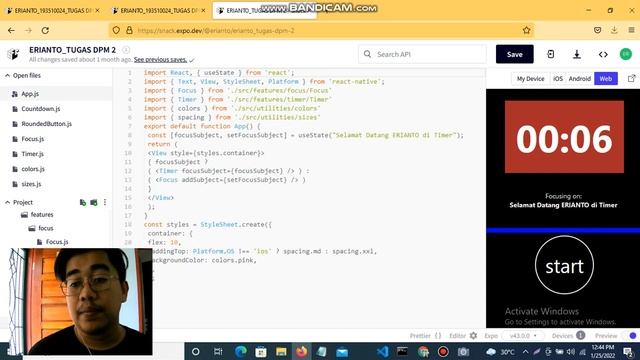The width and height of the screenshot is (640, 360).
Task: Create a new folder in Project
Action: pyautogui.click(x=94, y=202)
